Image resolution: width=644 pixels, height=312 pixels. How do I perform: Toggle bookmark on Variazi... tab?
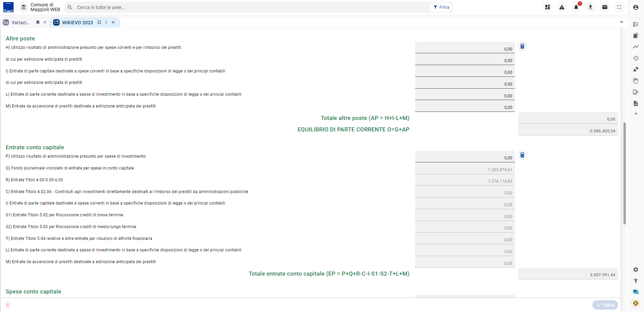[38, 22]
